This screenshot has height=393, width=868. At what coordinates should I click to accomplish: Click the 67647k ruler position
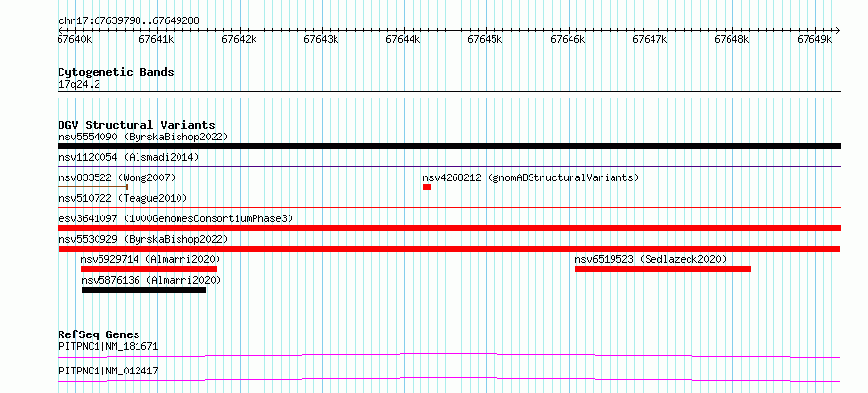point(651,39)
